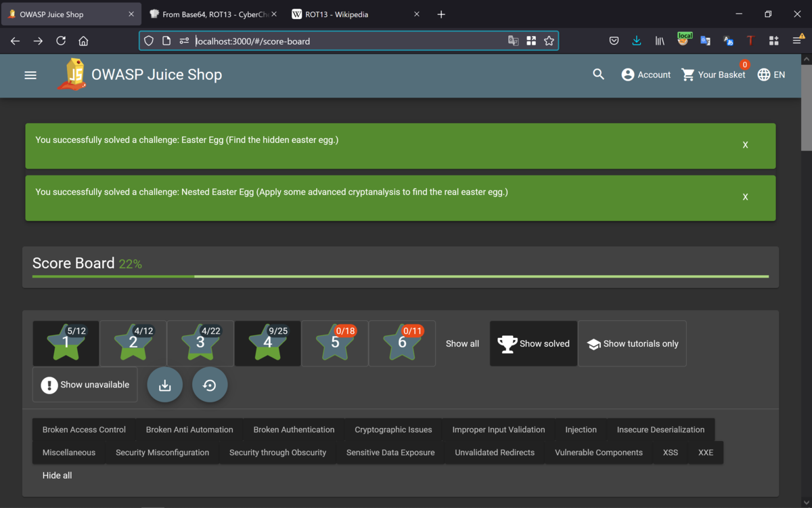Image resolution: width=812 pixels, height=508 pixels.
Task: Toggle Miscellaneous category filter
Action: coord(69,452)
